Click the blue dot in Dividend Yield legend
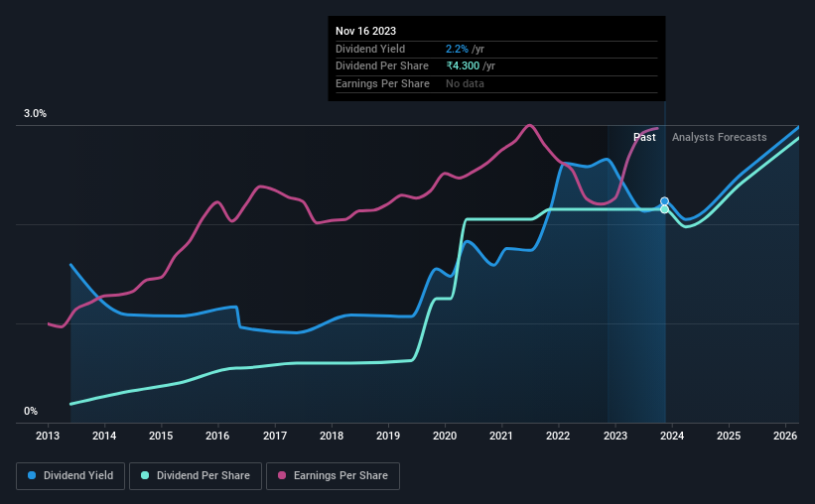Viewport: 815px width, 504px height. (32, 475)
